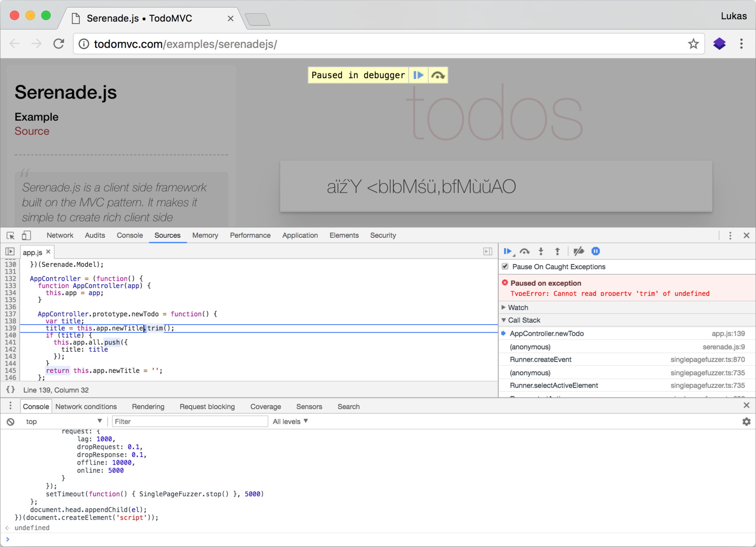View site information icon in address bar
Screen dimensions: 756x547
pyautogui.click(x=84, y=44)
